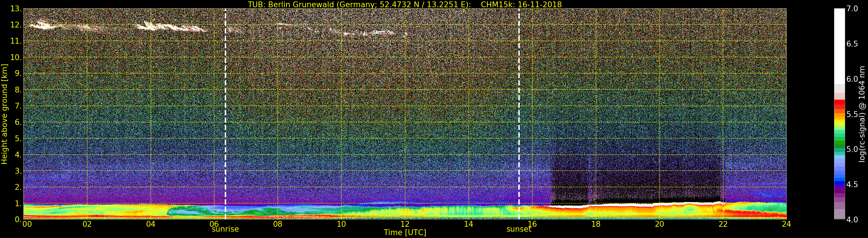Image resolution: width=868 pixels, height=238 pixels.
Task: Click the '04' tick on the time axis
Action: coord(151,224)
